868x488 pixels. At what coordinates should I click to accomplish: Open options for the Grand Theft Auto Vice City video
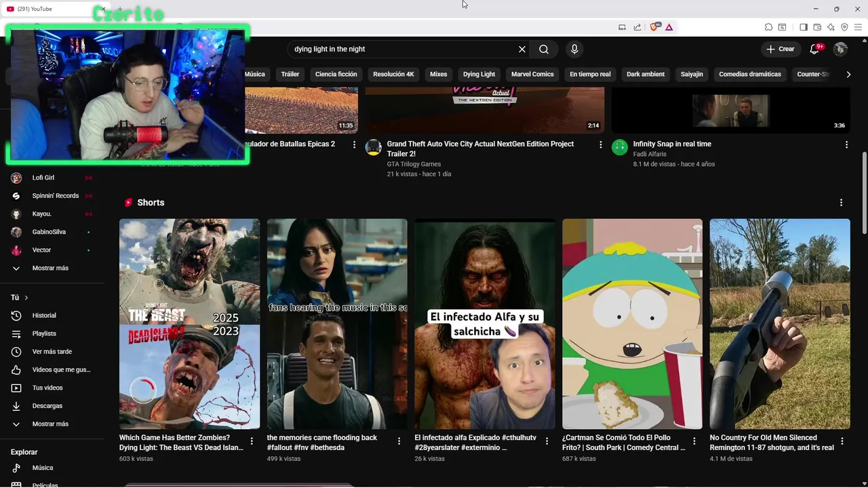(x=600, y=144)
